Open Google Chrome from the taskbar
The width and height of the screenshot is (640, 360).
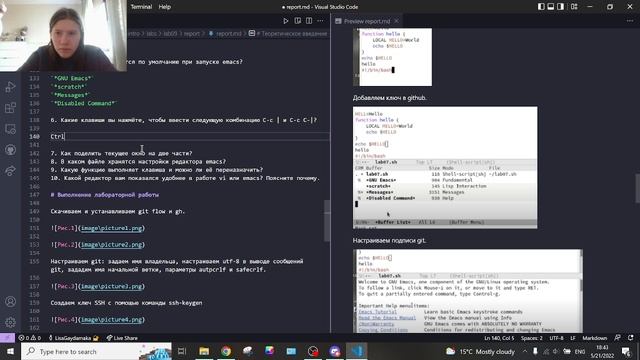pyautogui.click(x=226, y=351)
